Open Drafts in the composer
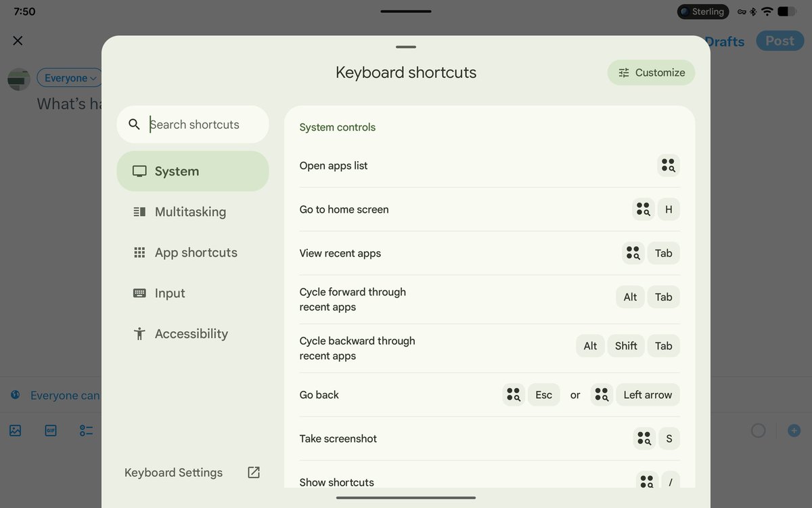This screenshot has width=812, height=508. point(725,41)
